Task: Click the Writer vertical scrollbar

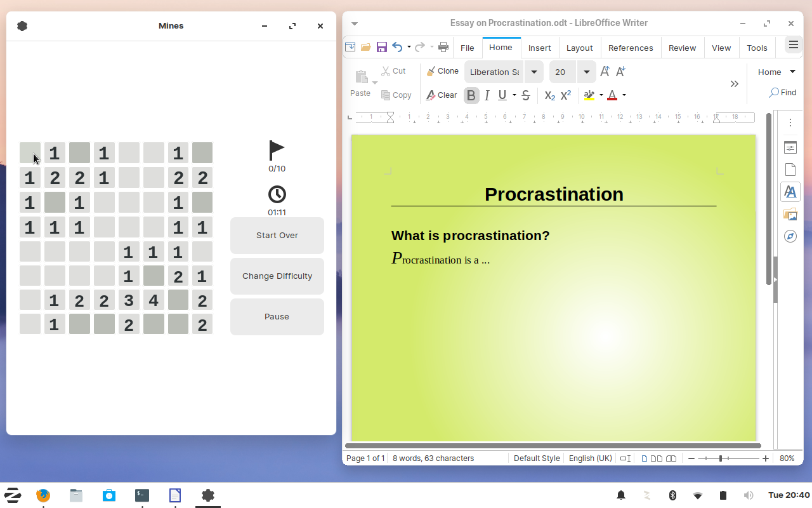Action: click(769, 199)
